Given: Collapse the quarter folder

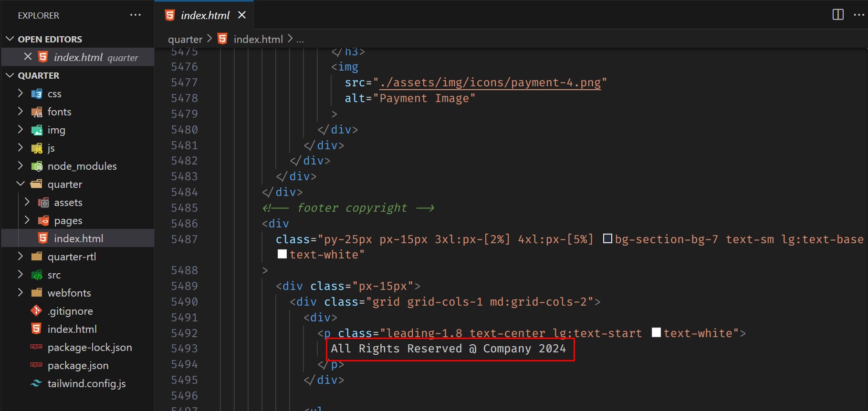Looking at the screenshot, I should click(21, 184).
